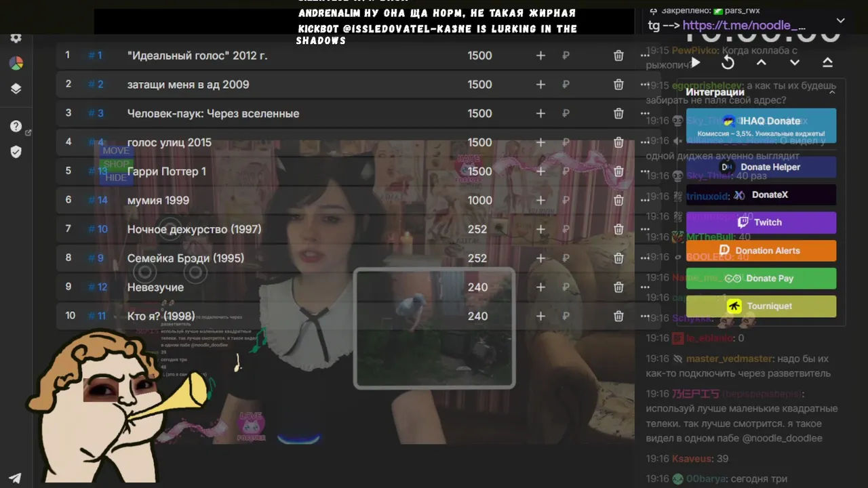Edit the lot name мумия 1999
868x488 pixels.
click(x=158, y=201)
